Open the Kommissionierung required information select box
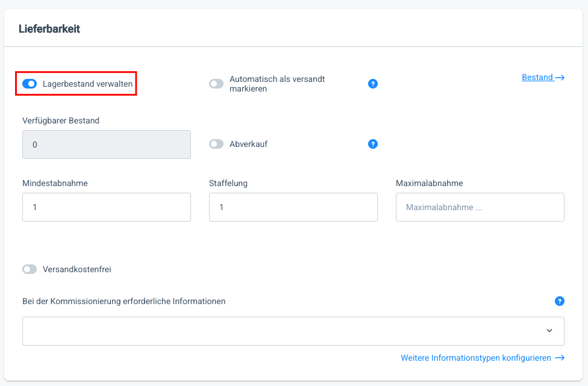Viewport: 588px width, 386px height. 283,331
